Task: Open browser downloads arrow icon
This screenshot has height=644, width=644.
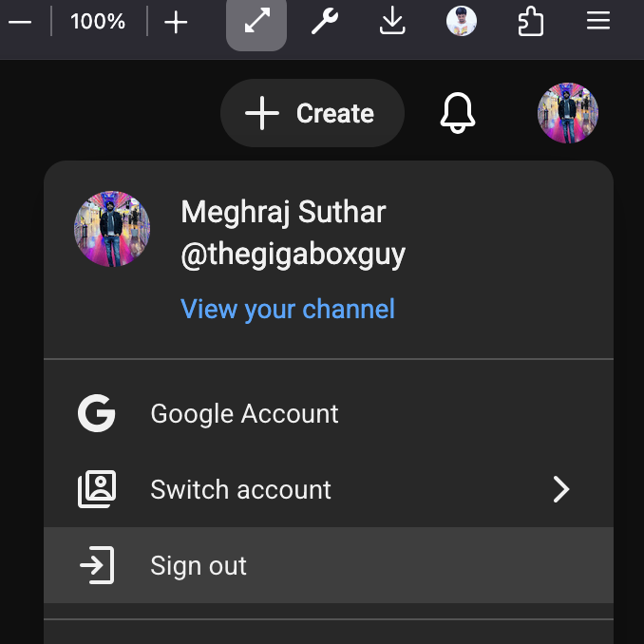Action: tap(392, 21)
